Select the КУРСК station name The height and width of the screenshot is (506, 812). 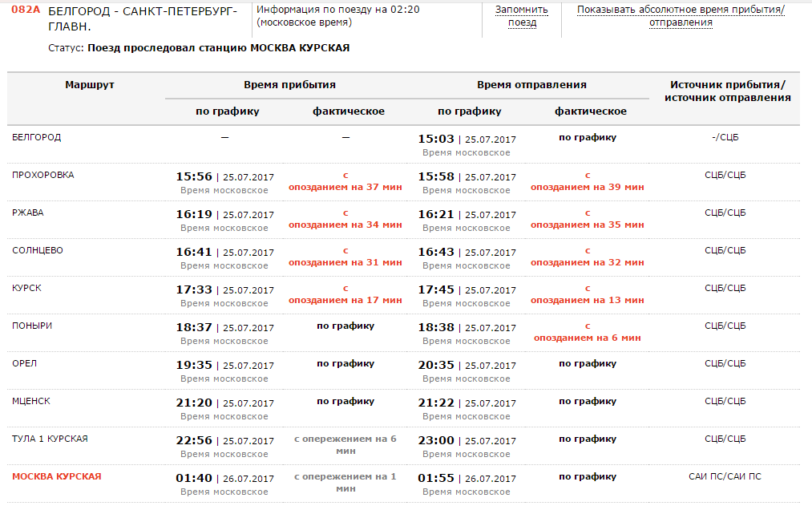(x=27, y=288)
